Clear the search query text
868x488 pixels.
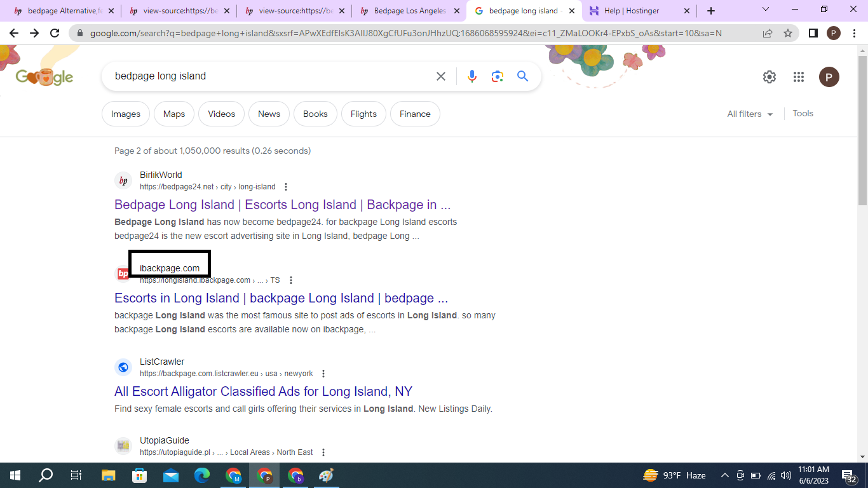coord(441,76)
